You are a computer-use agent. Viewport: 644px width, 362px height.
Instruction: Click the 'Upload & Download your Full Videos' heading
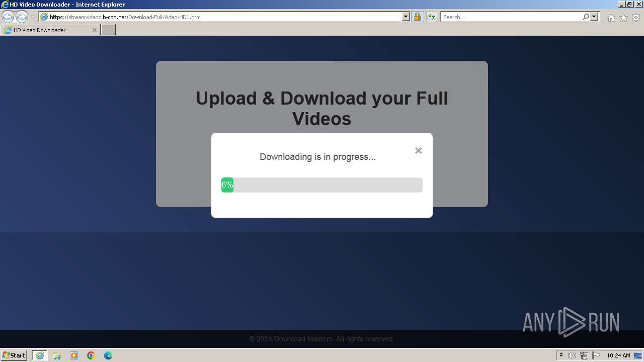click(322, 109)
